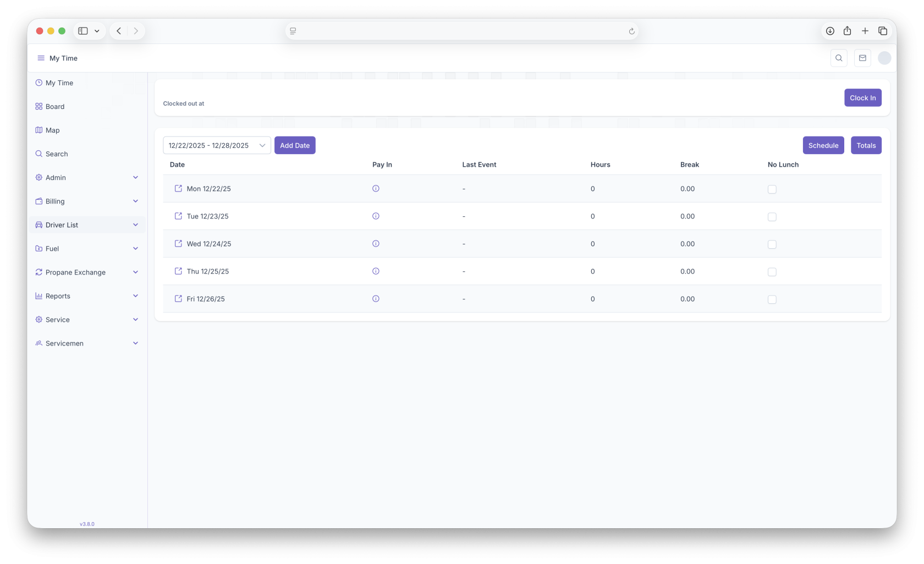Click the info icon for Tue 12/23/25
Viewport: 924px width, 564px height.
[376, 216]
